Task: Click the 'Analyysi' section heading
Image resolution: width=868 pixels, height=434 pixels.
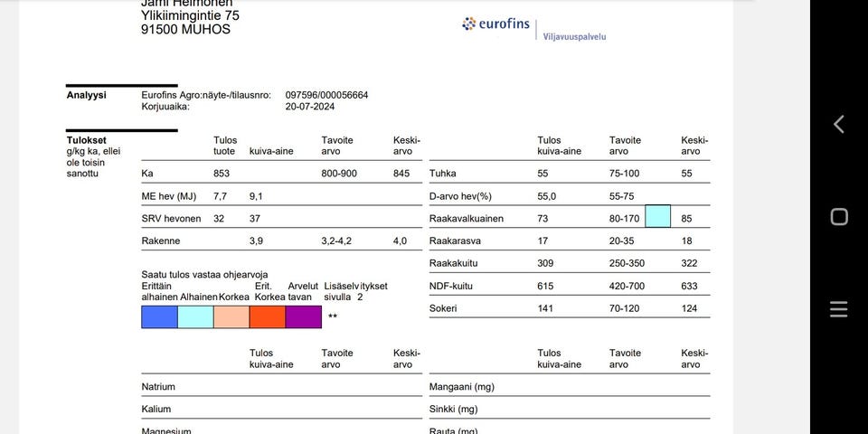Action: pos(87,95)
